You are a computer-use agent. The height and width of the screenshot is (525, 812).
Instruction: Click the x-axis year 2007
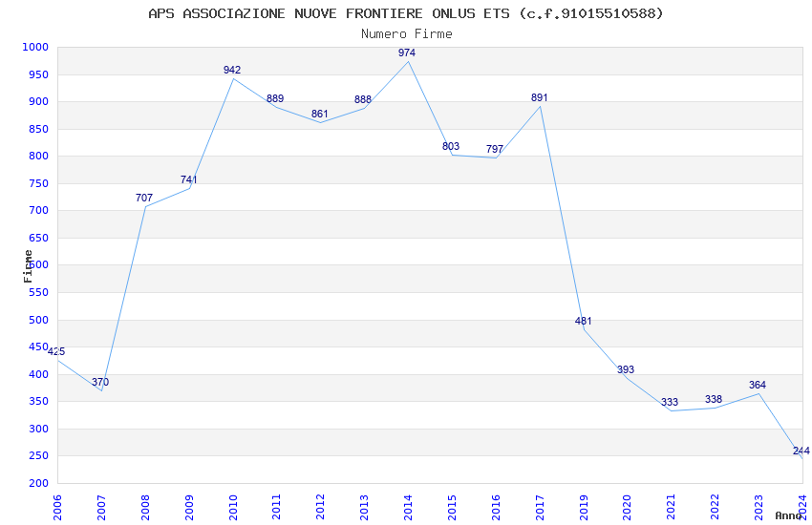[101, 508]
